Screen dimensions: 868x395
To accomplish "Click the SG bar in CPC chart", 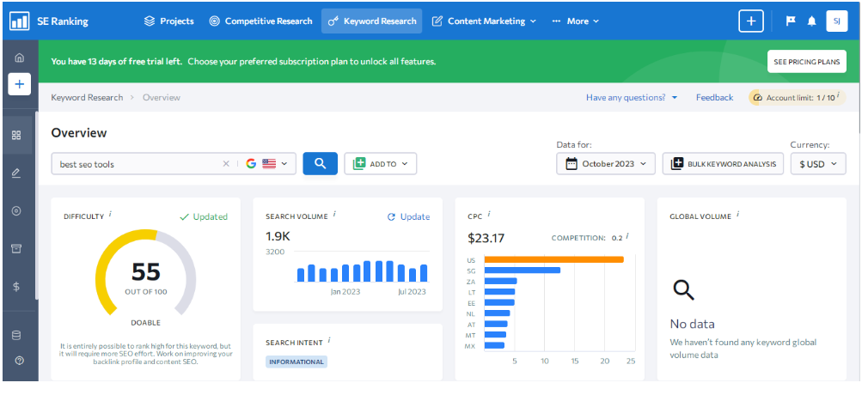I will (522, 270).
